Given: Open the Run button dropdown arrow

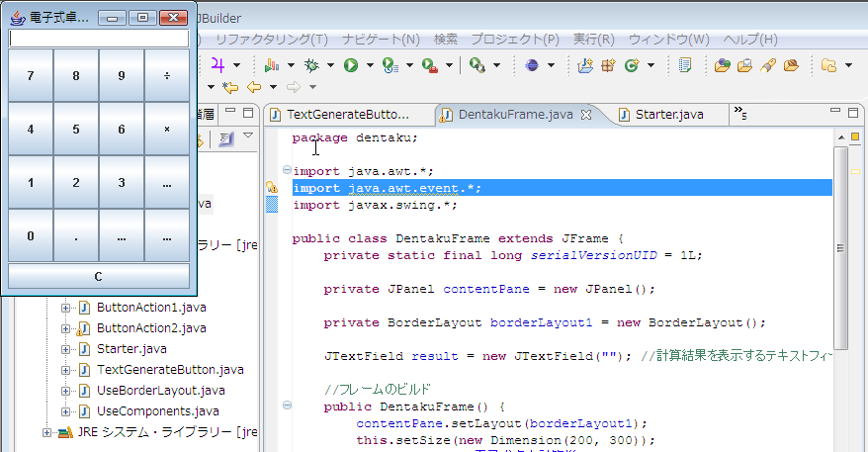Looking at the screenshot, I should click(369, 66).
